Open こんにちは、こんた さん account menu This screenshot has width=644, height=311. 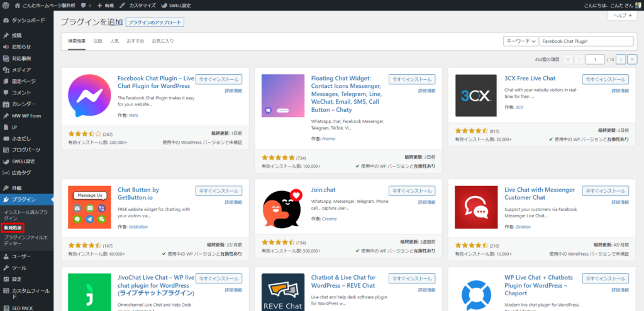612,5
